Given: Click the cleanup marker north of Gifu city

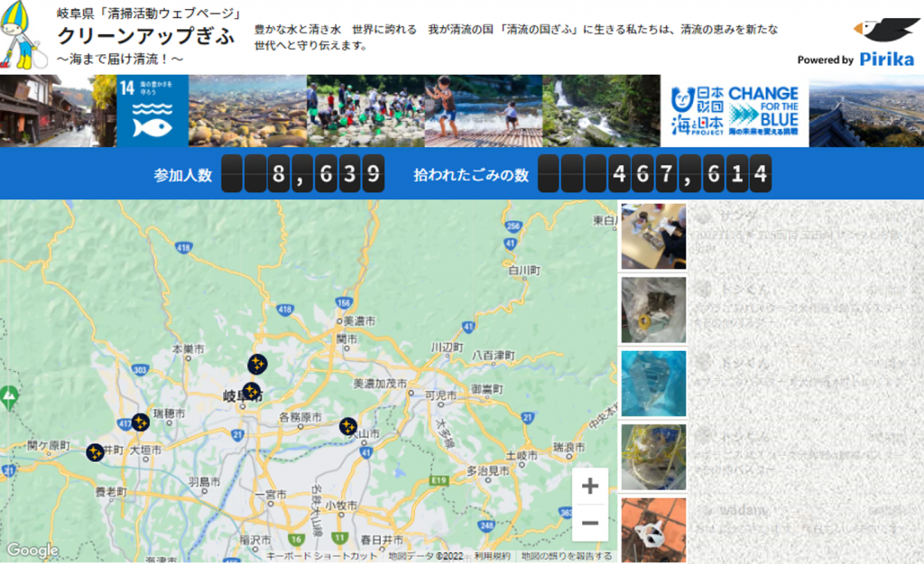Looking at the screenshot, I should [257, 364].
